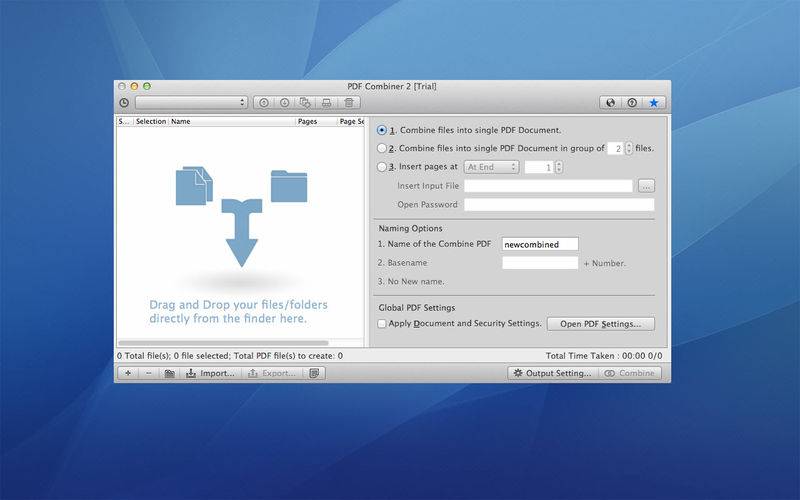Click the Export button

(x=272, y=373)
